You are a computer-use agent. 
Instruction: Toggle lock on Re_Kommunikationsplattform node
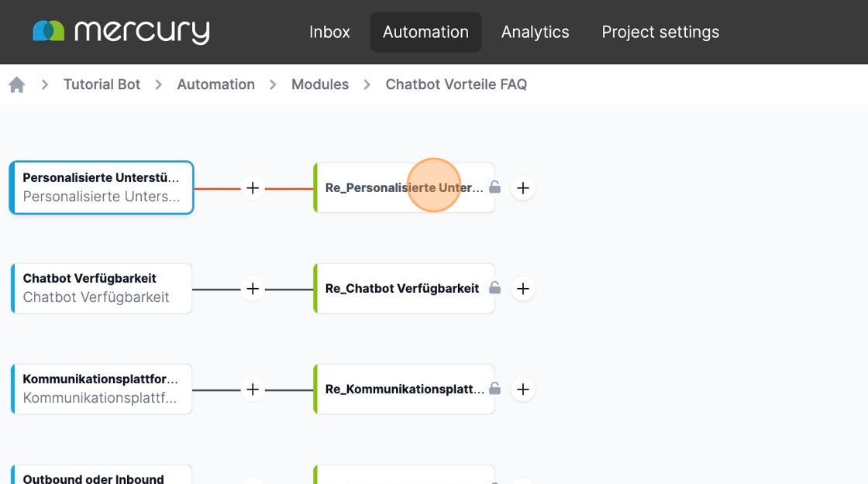pyautogui.click(x=494, y=389)
